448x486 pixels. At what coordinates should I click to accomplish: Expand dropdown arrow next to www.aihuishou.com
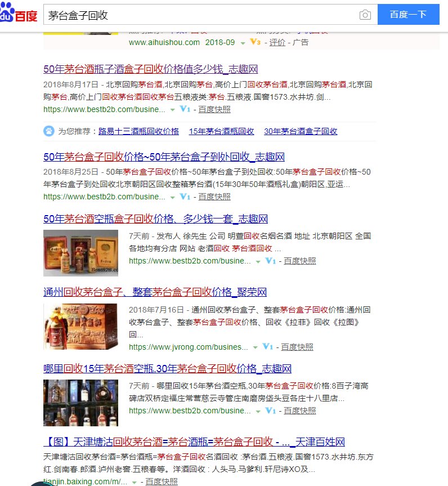point(243,43)
